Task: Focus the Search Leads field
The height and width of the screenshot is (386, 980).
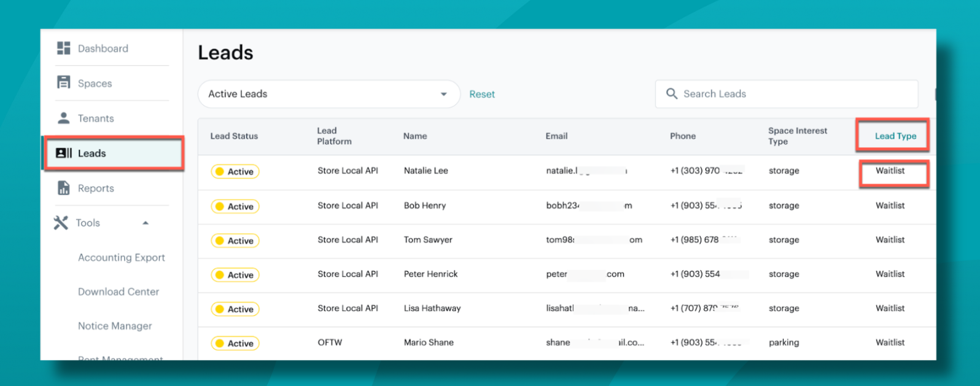Action: tap(787, 94)
